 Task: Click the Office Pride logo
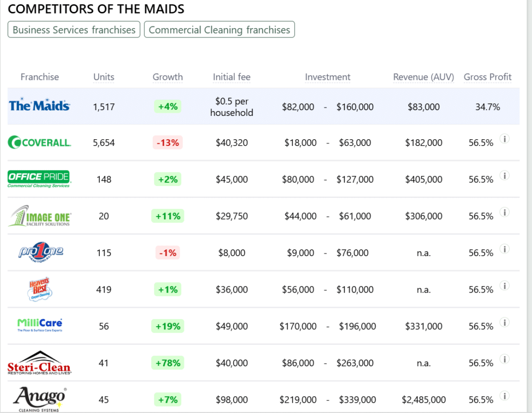click(x=39, y=179)
